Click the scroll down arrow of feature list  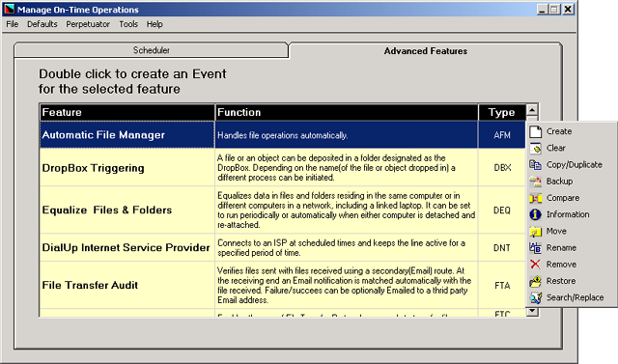coord(532,311)
